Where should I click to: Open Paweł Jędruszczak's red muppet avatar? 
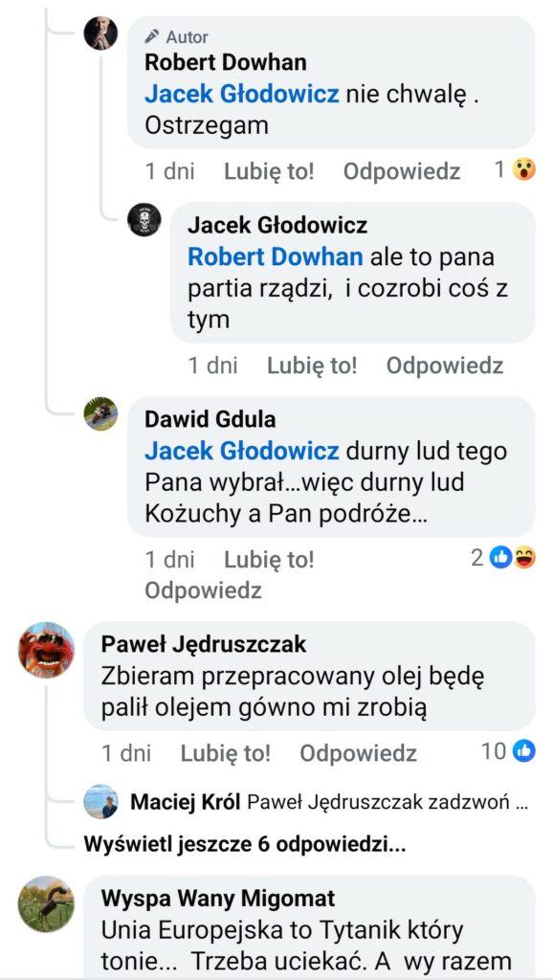pos(46,650)
